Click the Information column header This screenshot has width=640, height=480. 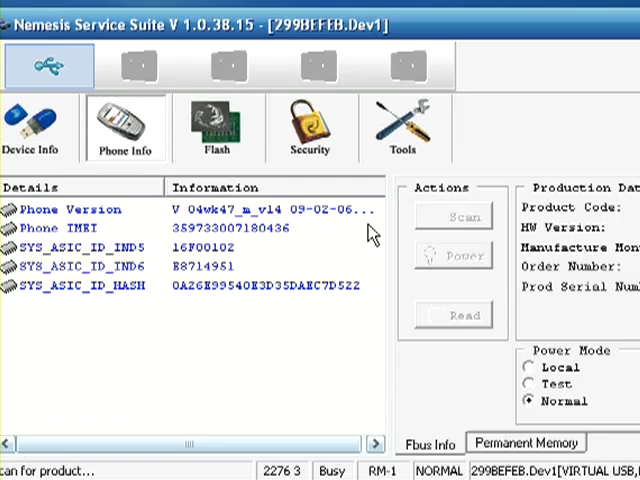pos(276,187)
